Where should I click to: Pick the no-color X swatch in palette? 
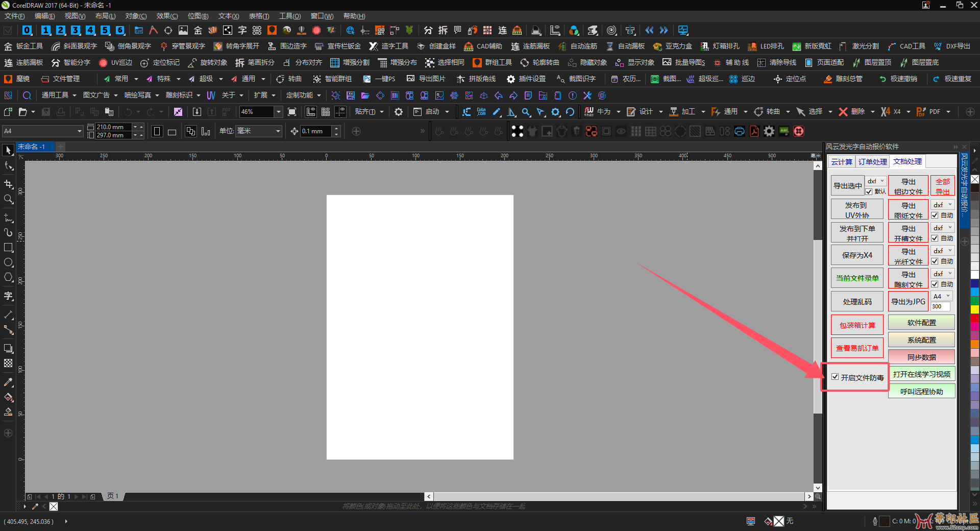pos(975,179)
